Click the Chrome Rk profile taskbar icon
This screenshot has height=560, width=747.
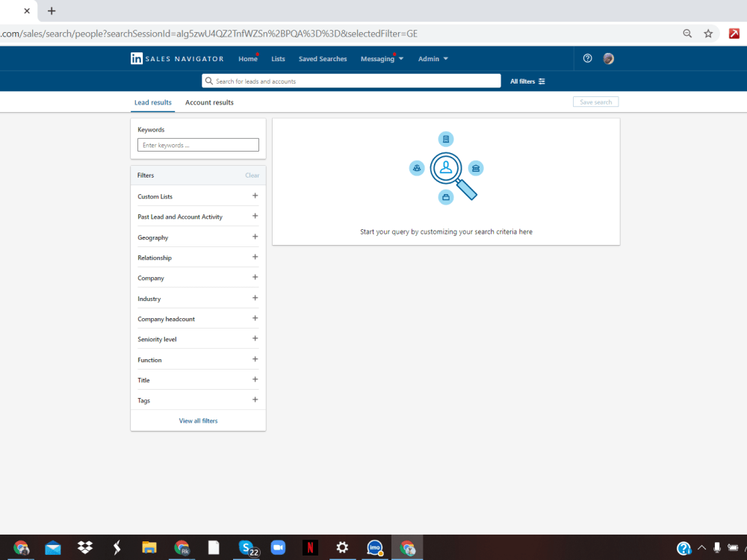pyautogui.click(x=182, y=548)
